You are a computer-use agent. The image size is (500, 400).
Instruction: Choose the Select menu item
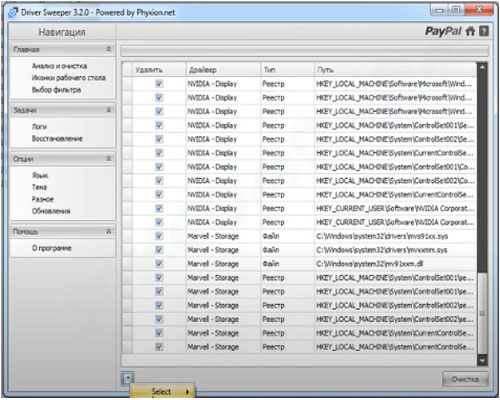coord(162,392)
